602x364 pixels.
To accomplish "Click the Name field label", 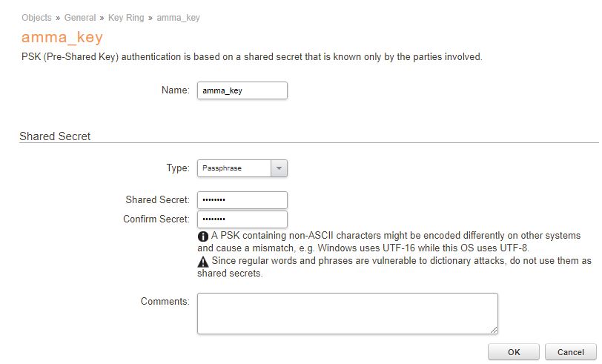I will point(176,90).
